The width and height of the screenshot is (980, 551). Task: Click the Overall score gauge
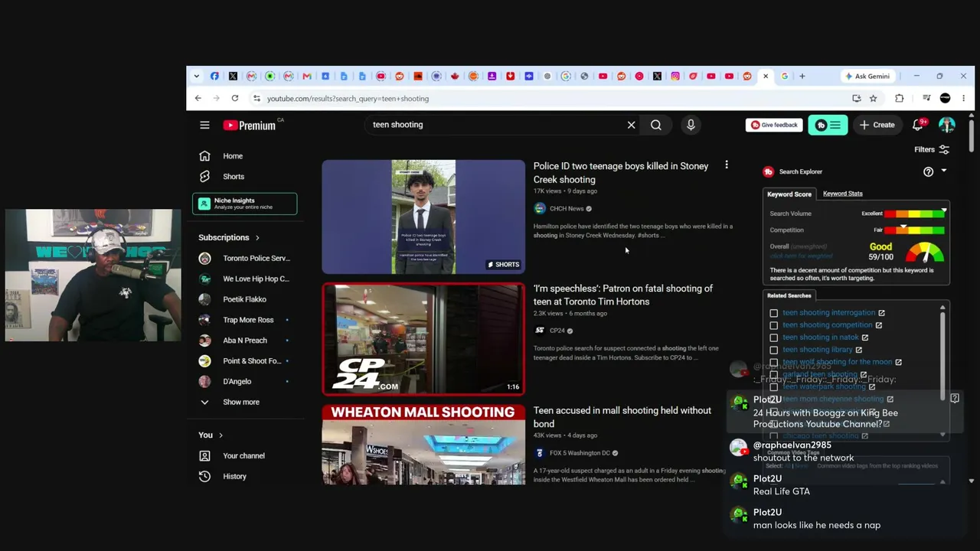click(x=925, y=252)
